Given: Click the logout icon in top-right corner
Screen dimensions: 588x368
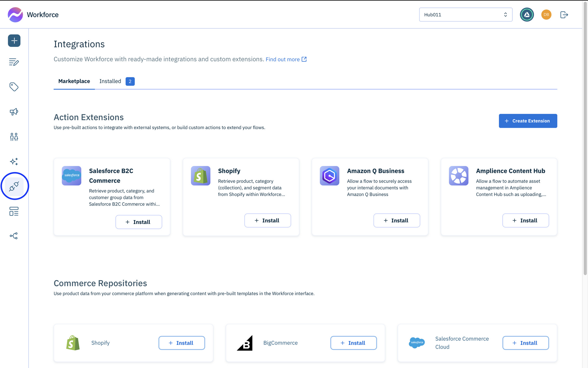Looking at the screenshot, I should pyautogui.click(x=564, y=14).
